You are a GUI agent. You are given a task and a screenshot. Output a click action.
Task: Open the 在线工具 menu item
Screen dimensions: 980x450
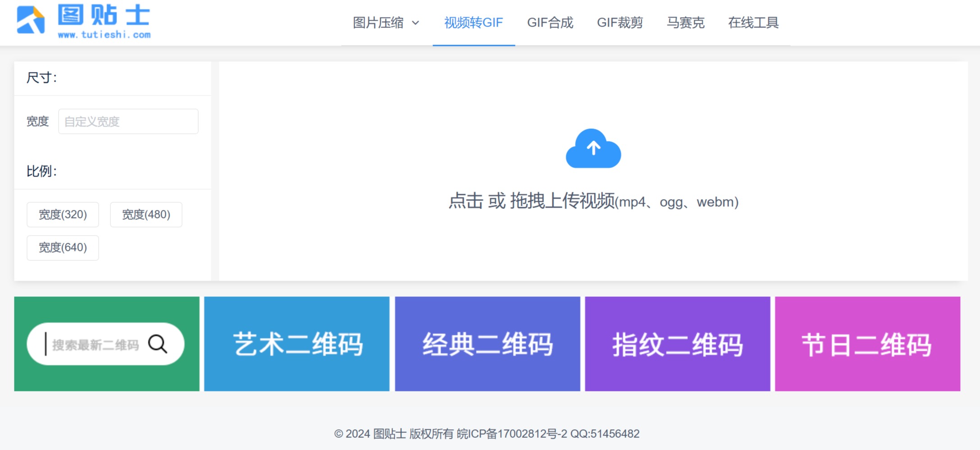pos(754,23)
